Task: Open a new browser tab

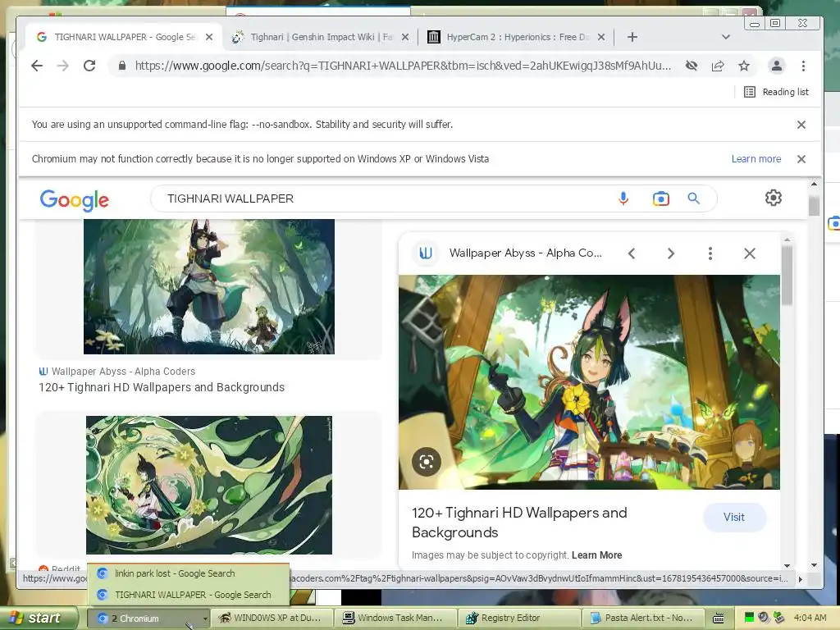Action: [x=632, y=37]
